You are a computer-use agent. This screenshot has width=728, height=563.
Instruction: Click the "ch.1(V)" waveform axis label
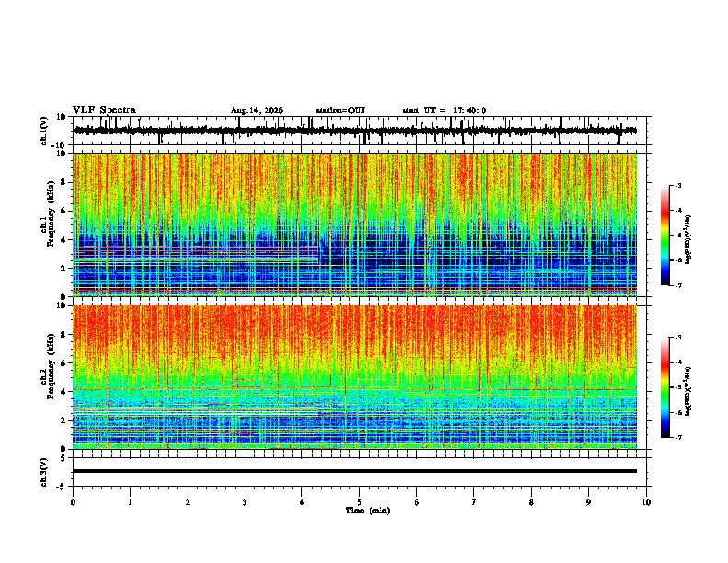click(44, 131)
